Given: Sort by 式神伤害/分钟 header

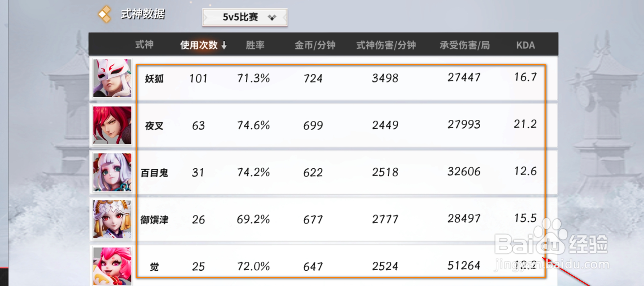Looking at the screenshot, I should (386, 45).
